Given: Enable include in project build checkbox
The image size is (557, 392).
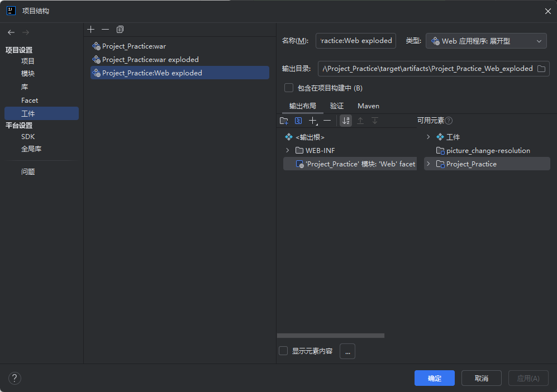Looking at the screenshot, I should (289, 88).
